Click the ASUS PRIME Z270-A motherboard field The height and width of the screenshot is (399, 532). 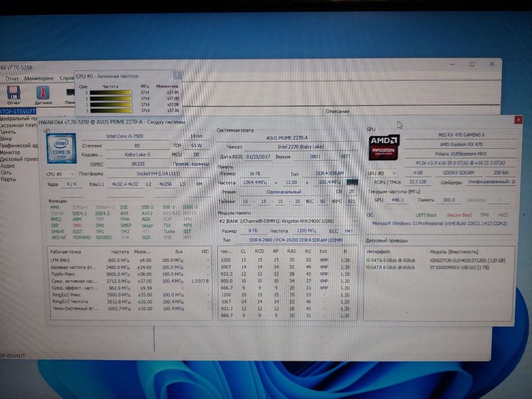[287, 138]
